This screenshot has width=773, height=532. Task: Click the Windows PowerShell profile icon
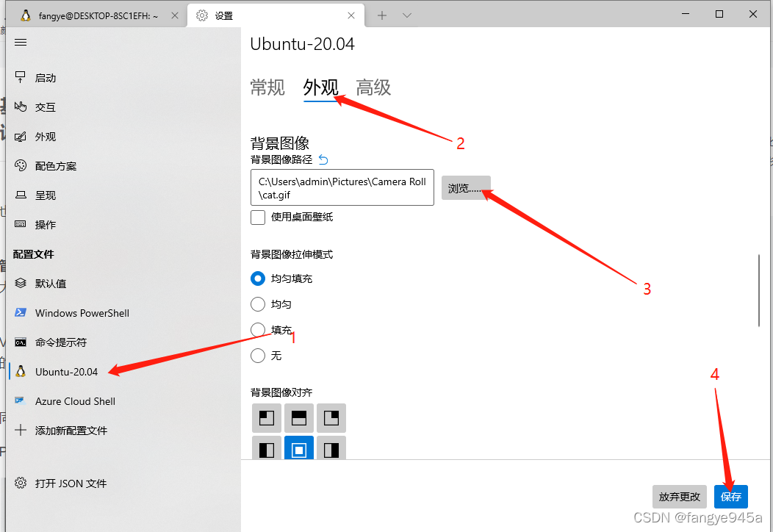pos(21,312)
